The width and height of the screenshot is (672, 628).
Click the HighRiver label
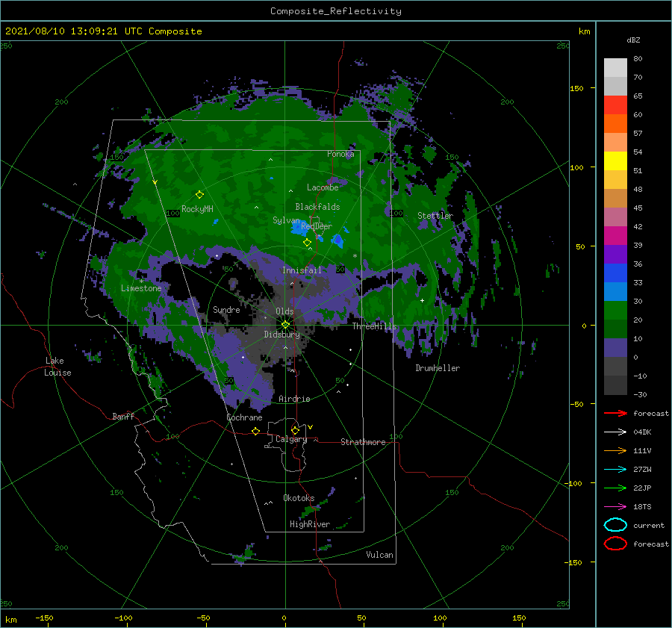click(310, 524)
